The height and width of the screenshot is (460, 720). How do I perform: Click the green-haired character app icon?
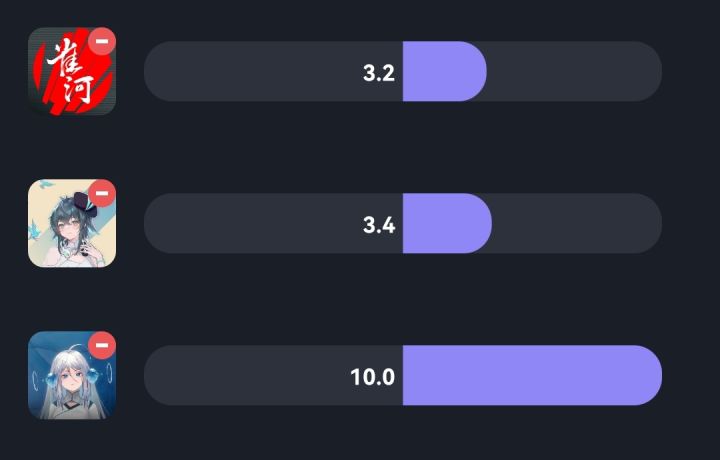pos(68,226)
